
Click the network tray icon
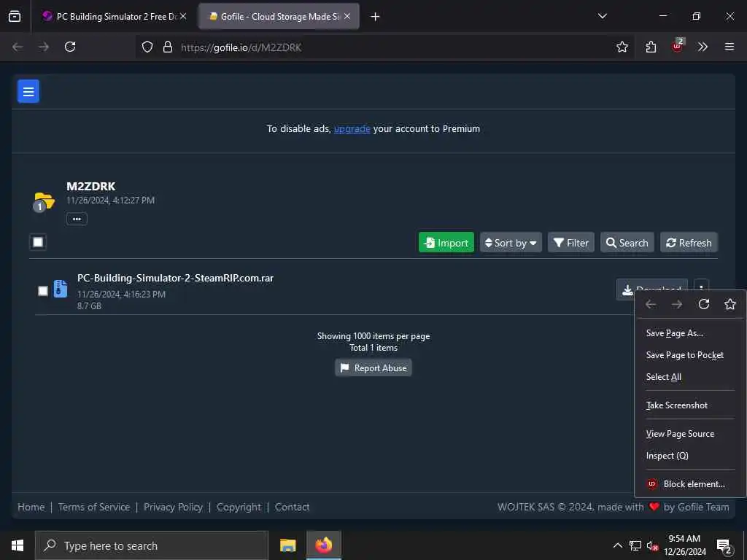635,545
